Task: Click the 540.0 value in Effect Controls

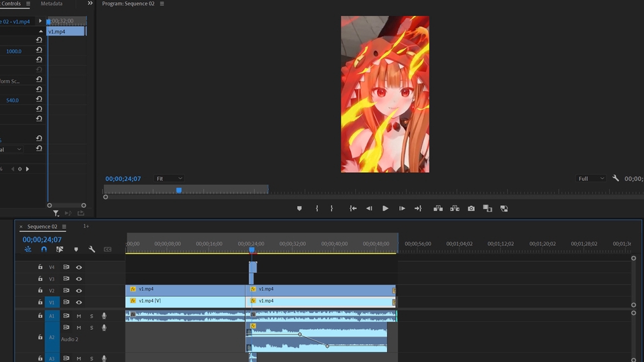Action: [x=12, y=100]
